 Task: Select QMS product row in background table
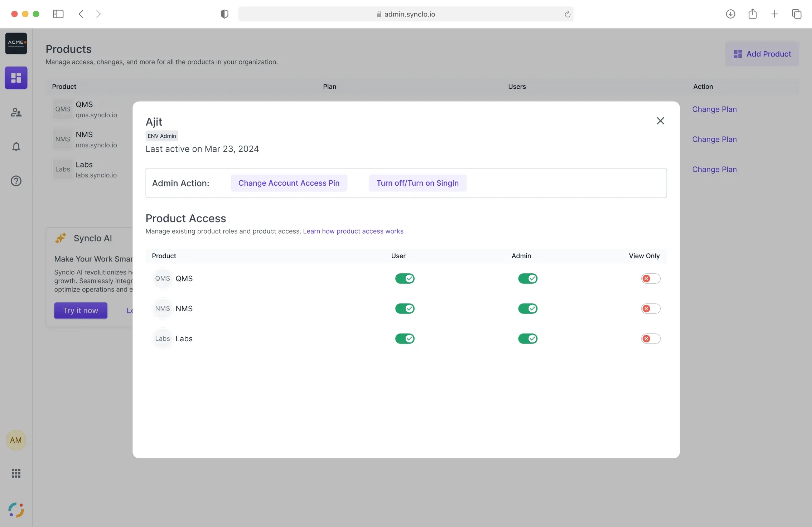[x=422, y=109]
